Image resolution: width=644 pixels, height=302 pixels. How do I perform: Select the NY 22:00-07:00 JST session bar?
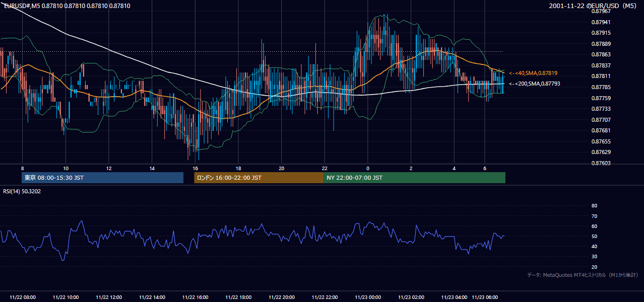(x=414, y=178)
